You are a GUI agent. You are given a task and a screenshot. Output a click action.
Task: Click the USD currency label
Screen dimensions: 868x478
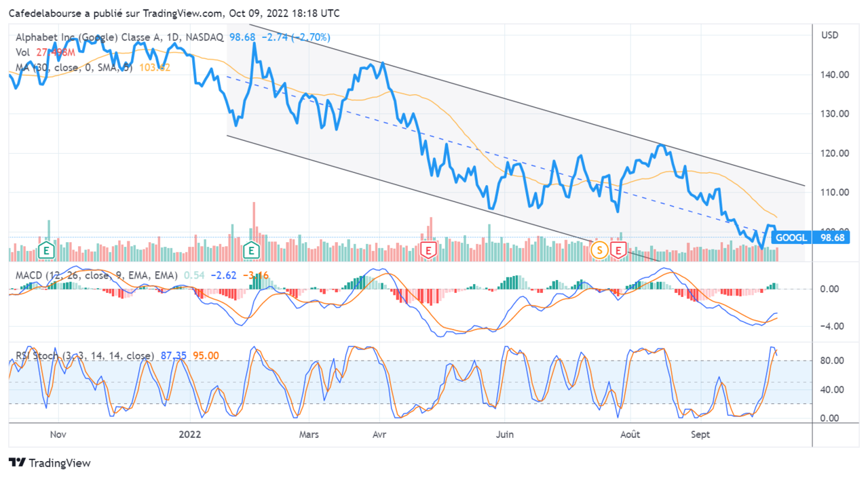[830, 35]
